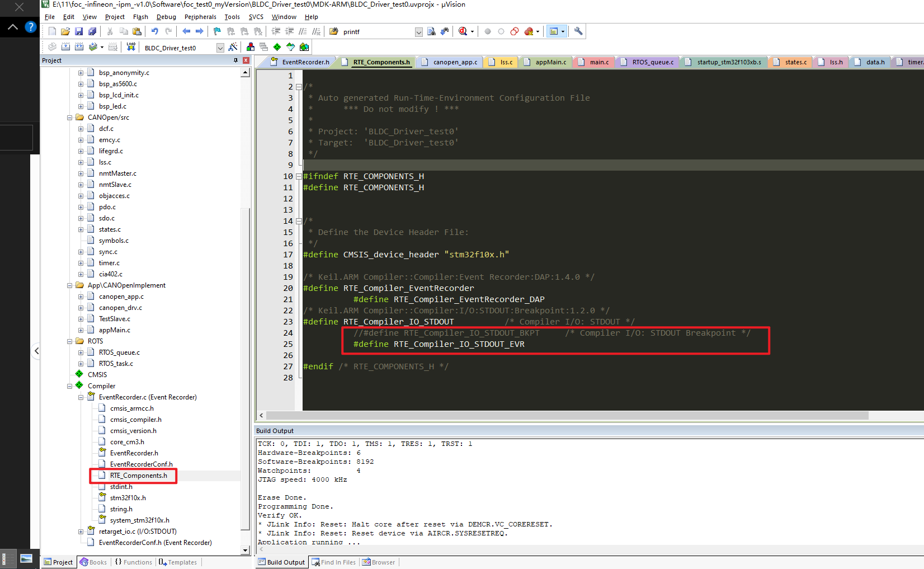Click inside the printf search field
This screenshot has height=569, width=924.
374,32
